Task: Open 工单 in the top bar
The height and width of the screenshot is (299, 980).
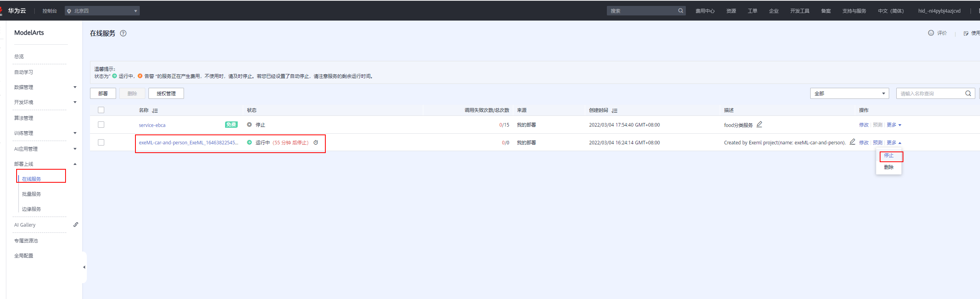Action: pyautogui.click(x=753, y=11)
